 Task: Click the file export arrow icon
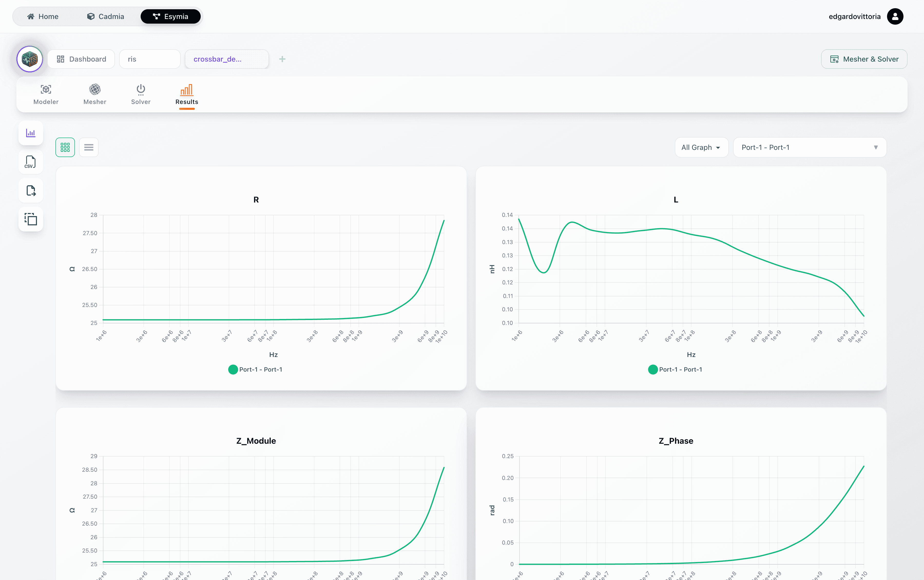point(31,191)
